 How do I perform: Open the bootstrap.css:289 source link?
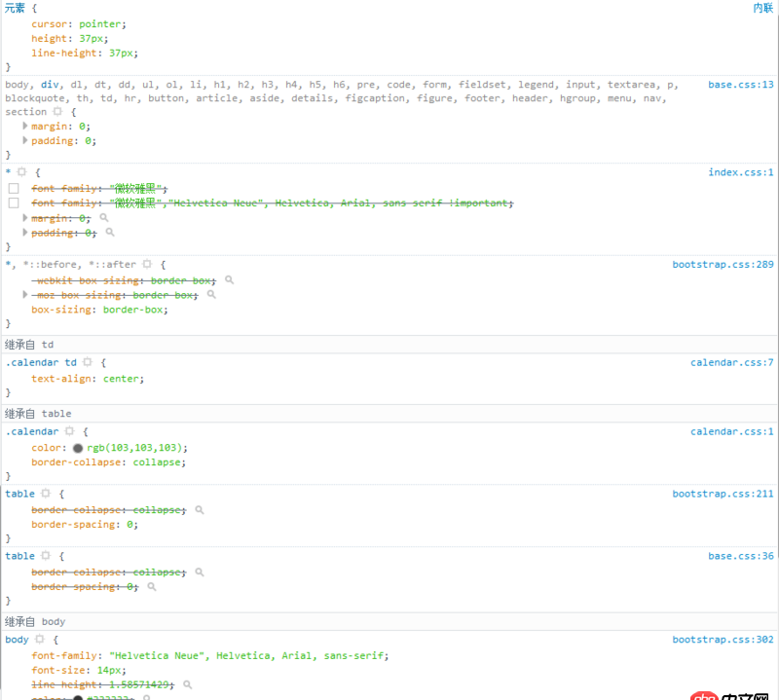tap(723, 264)
